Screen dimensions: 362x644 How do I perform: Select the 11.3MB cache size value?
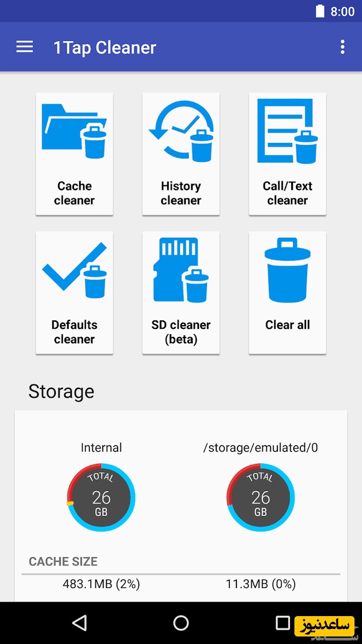tap(260, 583)
